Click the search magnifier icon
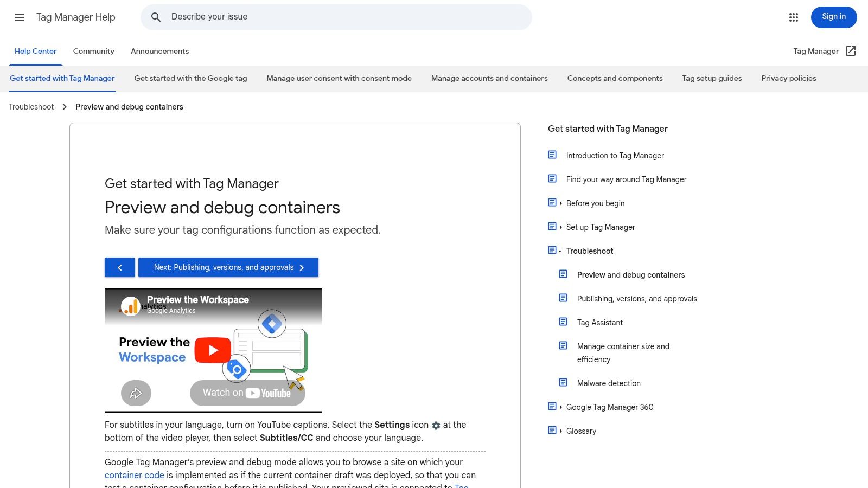The height and width of the screenshot is (488, 868). [x=156, y=17]
